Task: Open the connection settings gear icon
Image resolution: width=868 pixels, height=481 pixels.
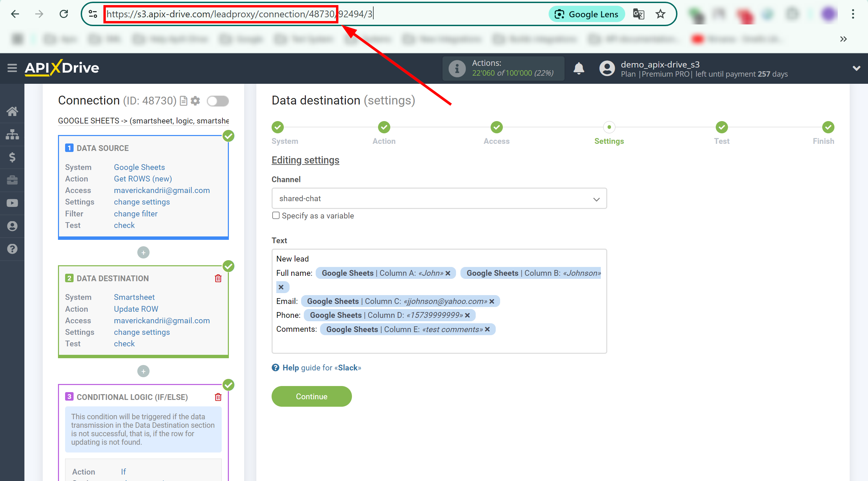Action: pos(195,101)
